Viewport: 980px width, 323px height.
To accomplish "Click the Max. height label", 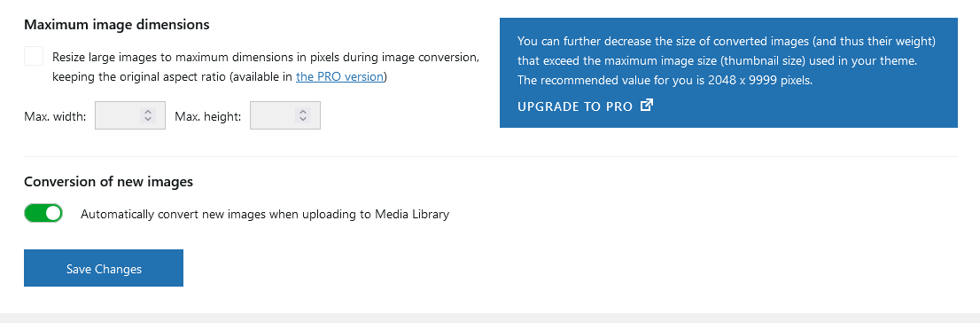I will pos(208,116).
